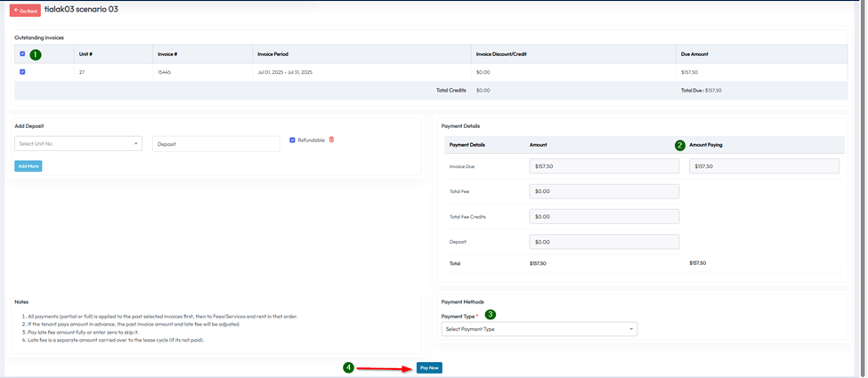
Task: Click the Total Fee amount field
Action: (x=604, y=191)
